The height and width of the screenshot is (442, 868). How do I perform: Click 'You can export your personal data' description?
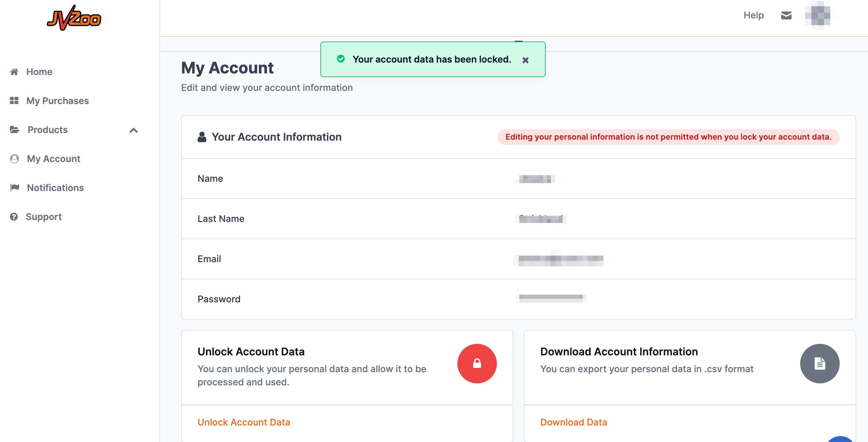[647, 369]
